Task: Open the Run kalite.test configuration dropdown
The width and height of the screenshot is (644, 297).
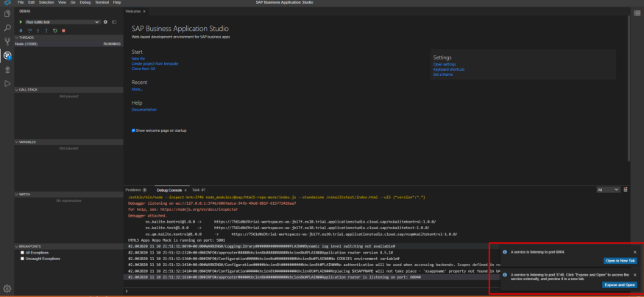Action: 63,22
